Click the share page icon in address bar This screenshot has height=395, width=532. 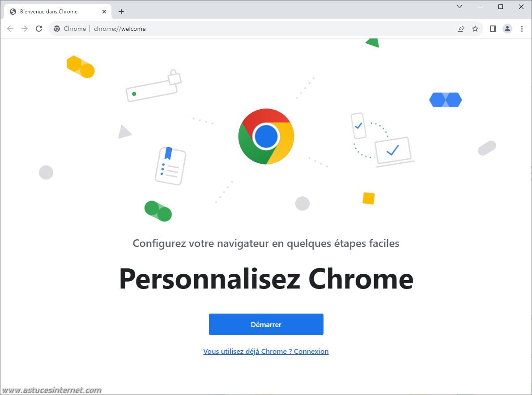461,29
